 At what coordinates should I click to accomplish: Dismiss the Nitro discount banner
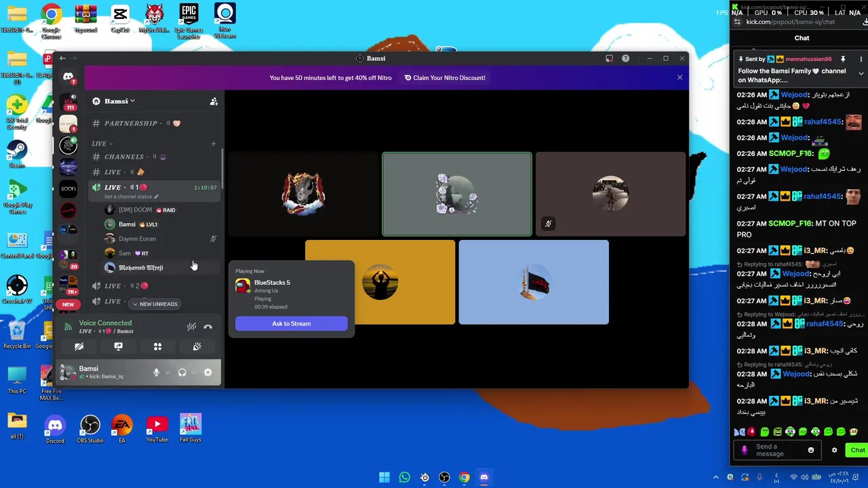coord(679,77)
